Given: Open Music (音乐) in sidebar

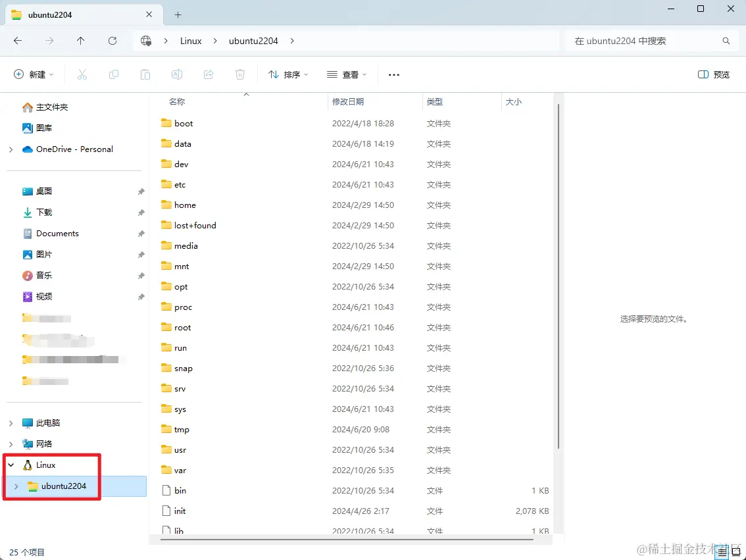Looking at the screenshot, I should click(x=37, y=275).
